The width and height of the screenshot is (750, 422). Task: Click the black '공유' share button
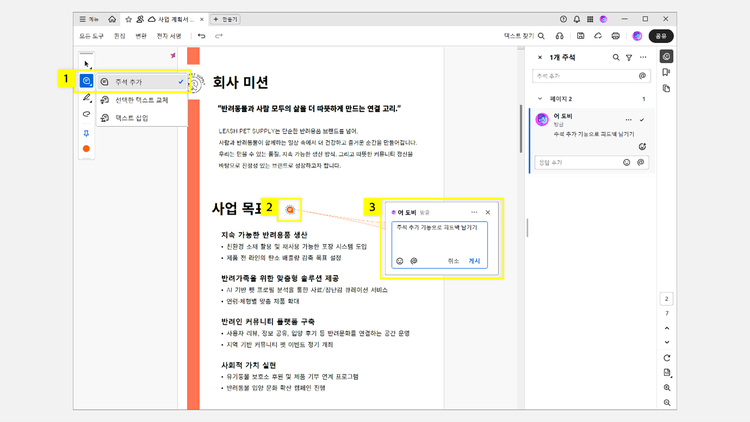coord(661,36)
